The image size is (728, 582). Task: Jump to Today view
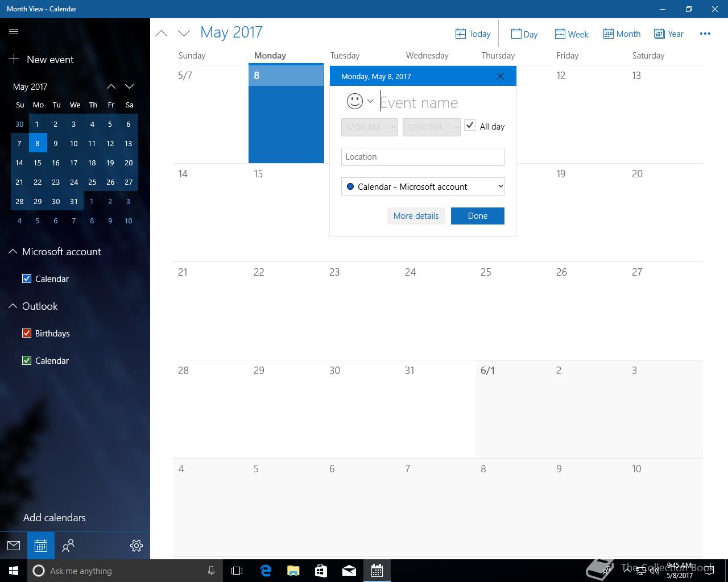pos(473,34)
